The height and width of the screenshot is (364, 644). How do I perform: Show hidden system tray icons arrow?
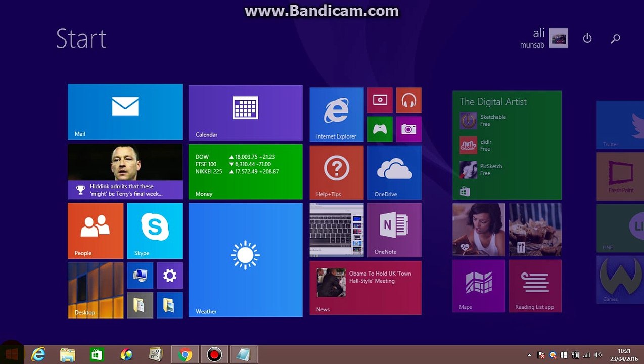pos(529,355)
